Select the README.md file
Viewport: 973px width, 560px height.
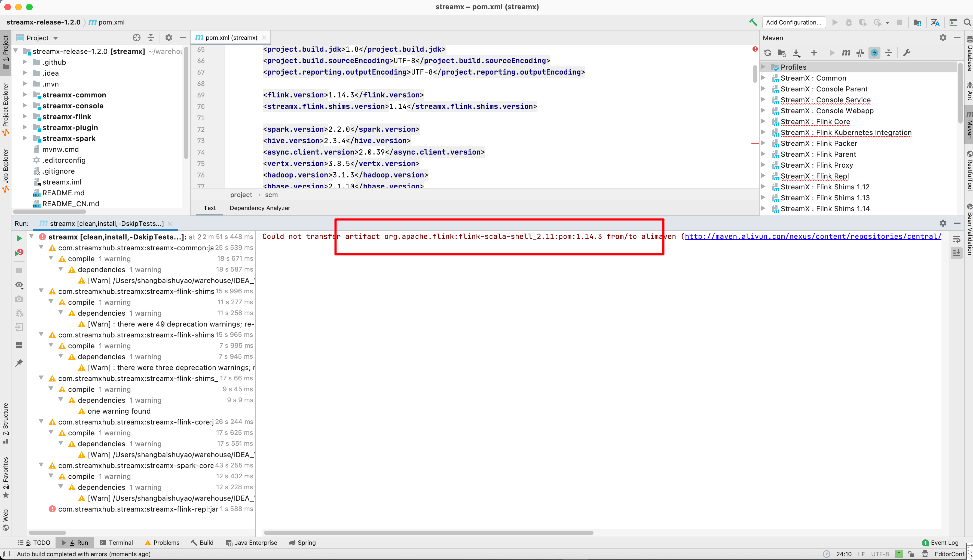pos(63,193)
